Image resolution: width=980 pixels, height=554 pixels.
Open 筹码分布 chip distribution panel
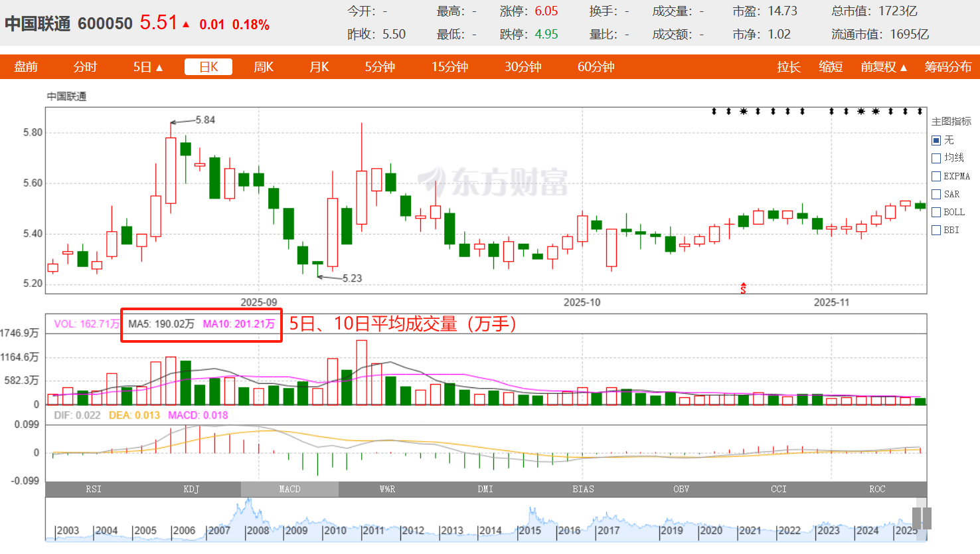point(948,67)
